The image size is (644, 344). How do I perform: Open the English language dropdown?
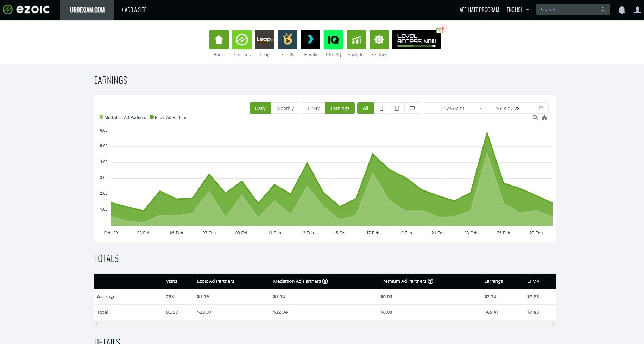pyautogui.click(x=518, y=10)
